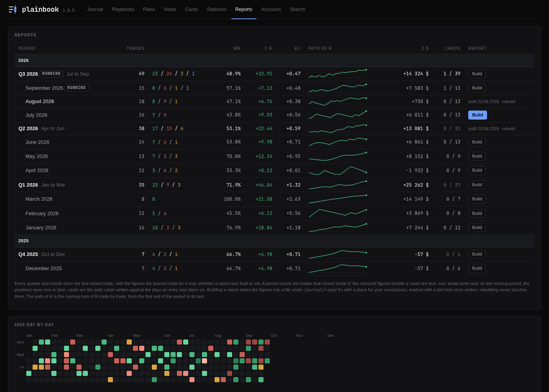549x392 pixels.
Task: Rebuild the Q2 2026 report
Action: pyautogui.click(x=509, y=129)
